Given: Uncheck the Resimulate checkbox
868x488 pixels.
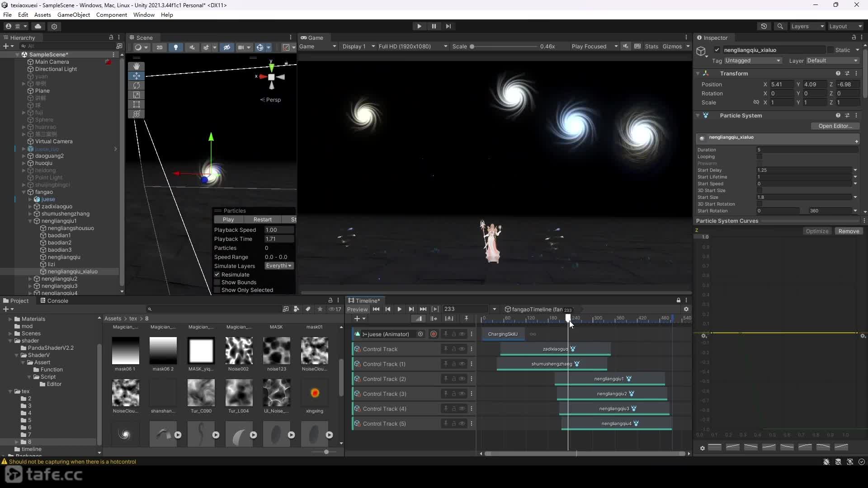Looking at the screenshot, I should (x=217, y=275).
